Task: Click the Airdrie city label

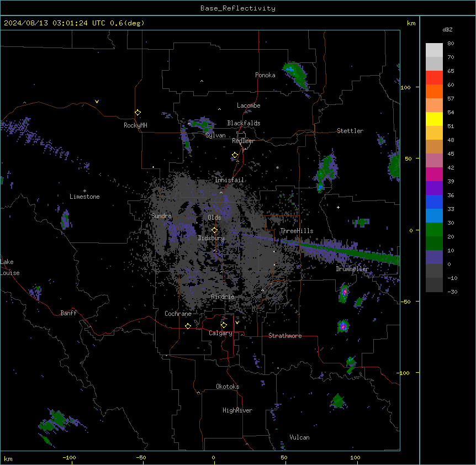Action: (223, 297)
